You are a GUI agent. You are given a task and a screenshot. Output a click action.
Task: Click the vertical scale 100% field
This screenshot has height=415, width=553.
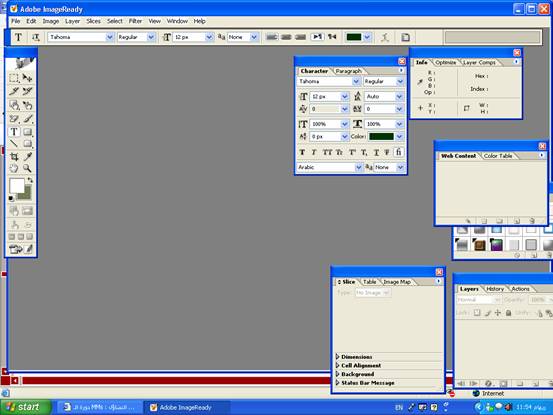[325, 124]
